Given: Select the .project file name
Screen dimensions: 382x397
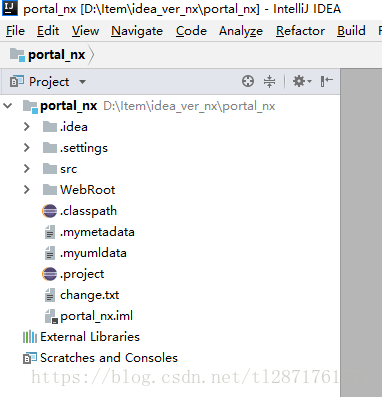Looking at the screenshot, I should (x=82, y=274).
